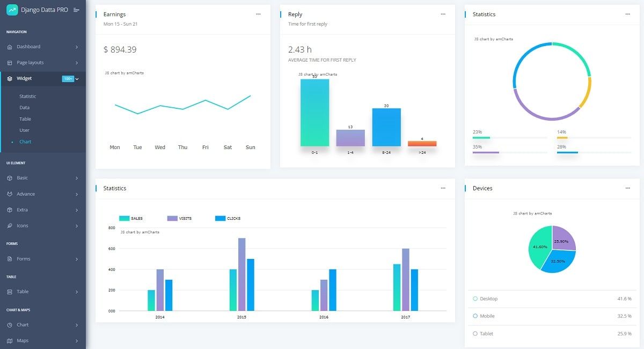The image size is (644, 349).
Task: Open the Reply card options menu
Action: tap(443, 13)
